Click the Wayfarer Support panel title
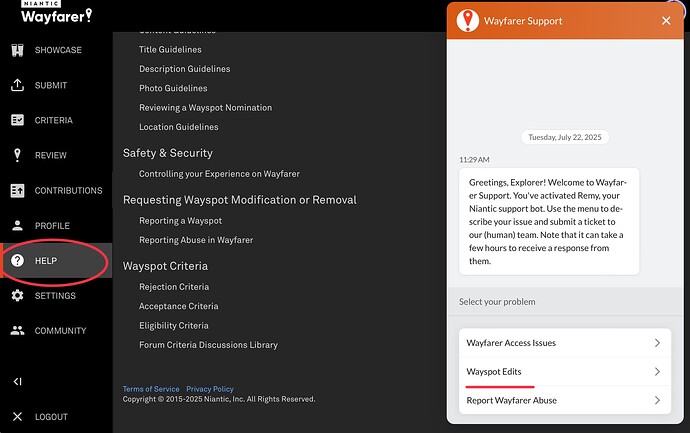The height and width of the screenshot is (433, 690). pyautogui.click(x=523, y=21)
